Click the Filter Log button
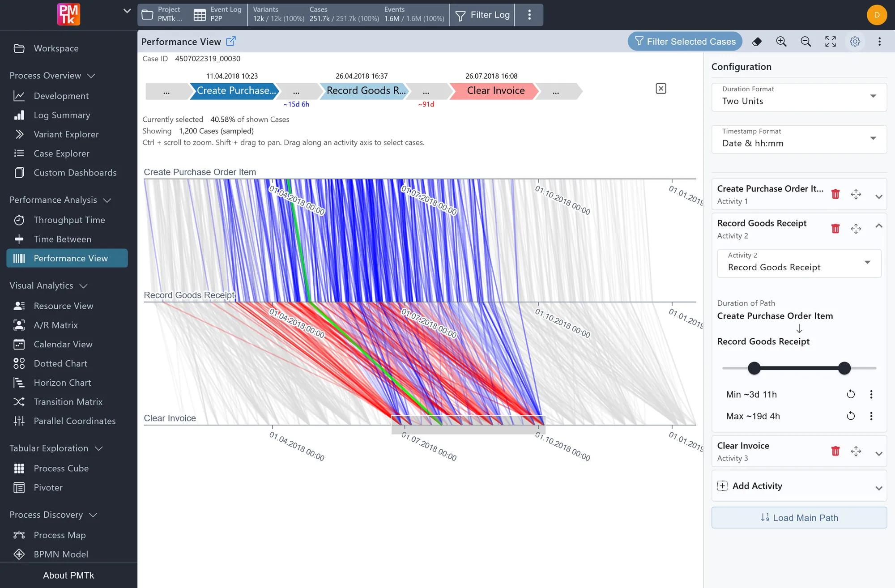 pos(482,15)
